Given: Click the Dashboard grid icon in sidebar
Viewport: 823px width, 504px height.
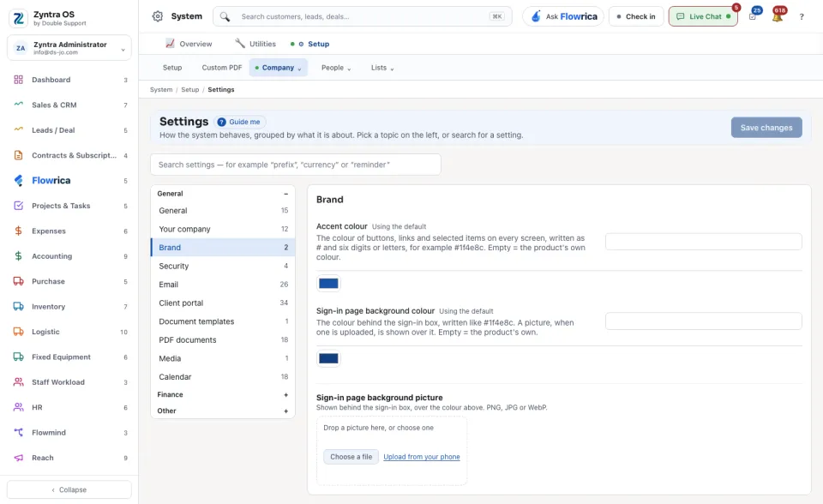Looking at the screenshot, I should point(18,80).
